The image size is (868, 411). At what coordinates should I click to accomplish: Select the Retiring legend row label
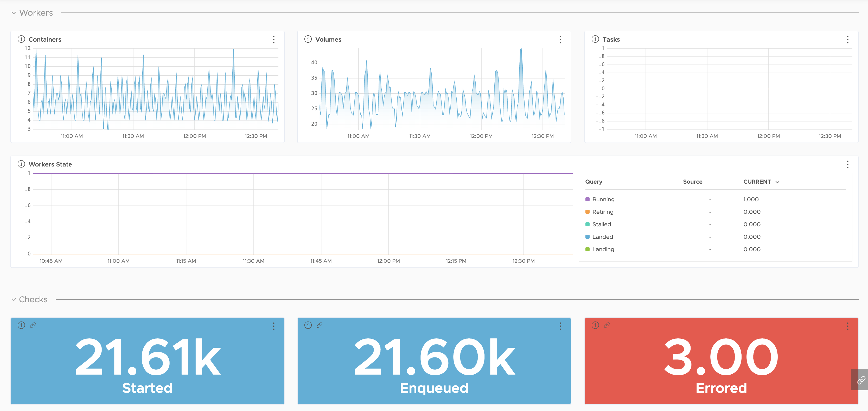tap(603, 212)
